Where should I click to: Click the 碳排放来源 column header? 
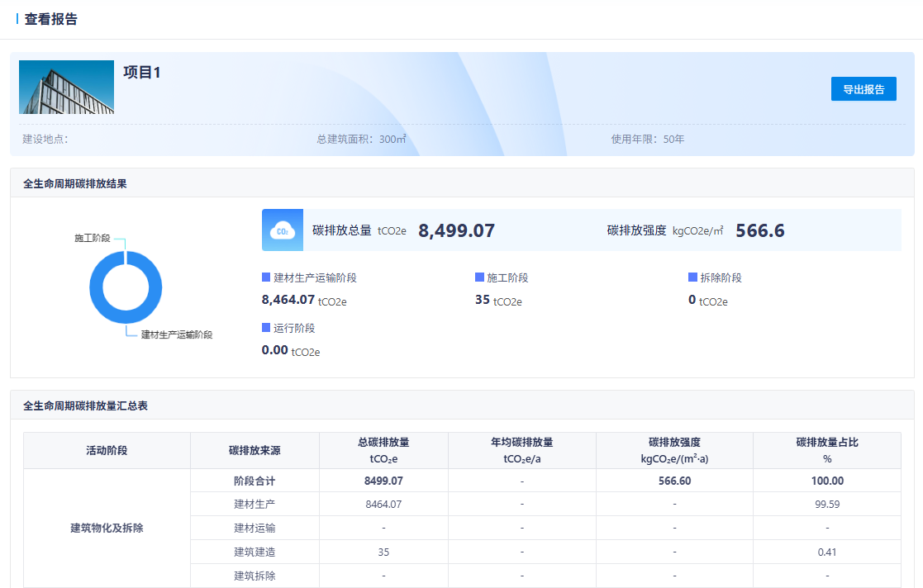click(x=255, y=450)
